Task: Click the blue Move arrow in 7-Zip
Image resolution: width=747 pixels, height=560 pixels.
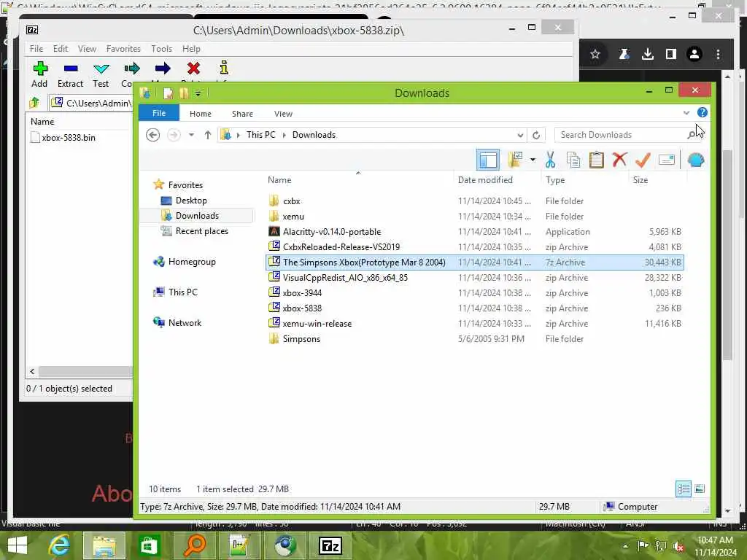Action: point(163,69)
